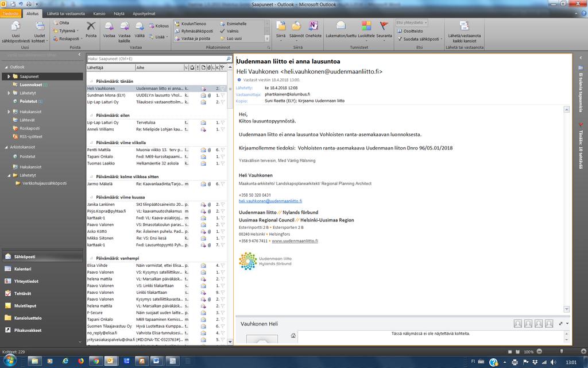Flag the Sundman Mona (ELY) message
588x368 pixels.
222,95
